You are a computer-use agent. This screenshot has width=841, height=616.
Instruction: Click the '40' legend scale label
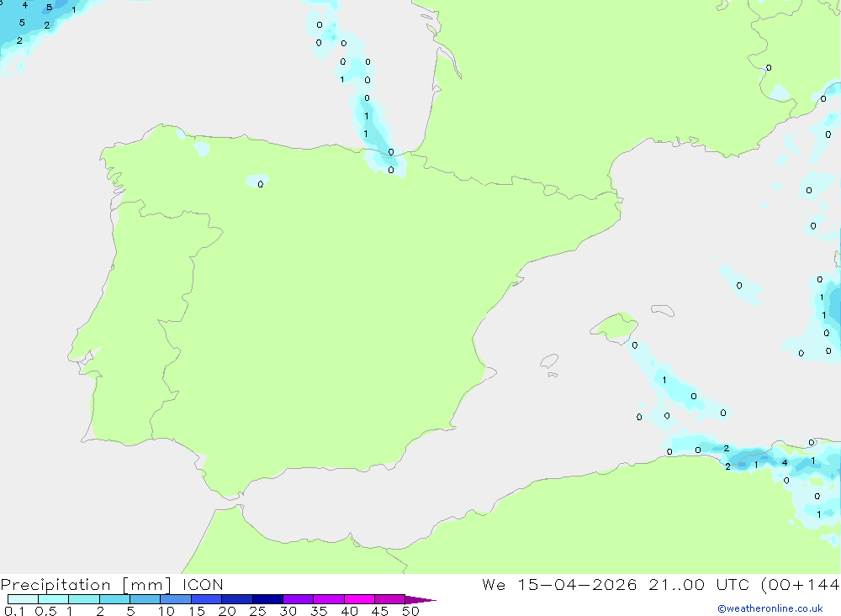point(350,611)
